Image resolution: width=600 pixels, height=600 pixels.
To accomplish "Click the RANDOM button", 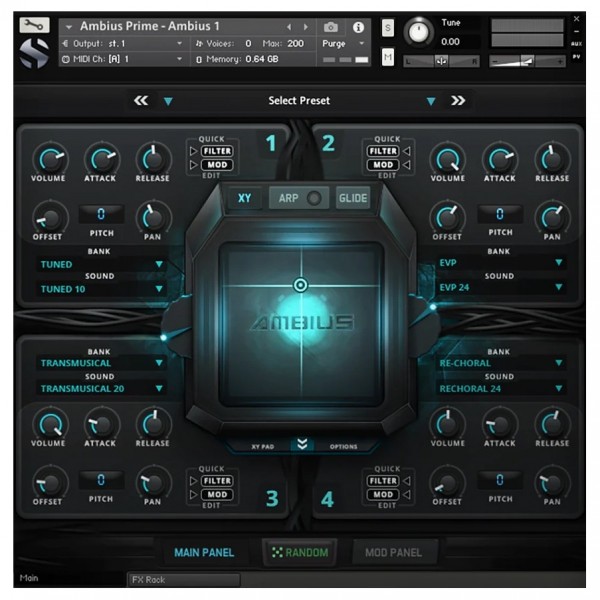I will click(x=300, y=553).
